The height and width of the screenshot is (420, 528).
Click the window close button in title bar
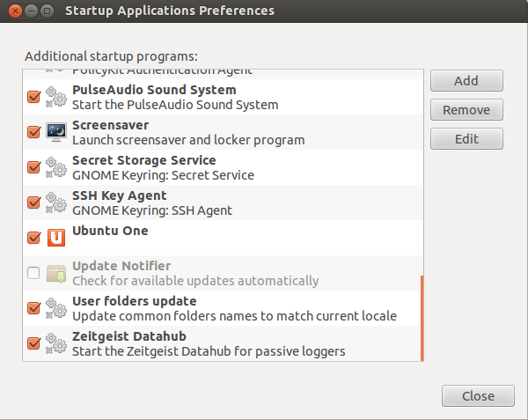pyautogui.click(x=15, y=11)
